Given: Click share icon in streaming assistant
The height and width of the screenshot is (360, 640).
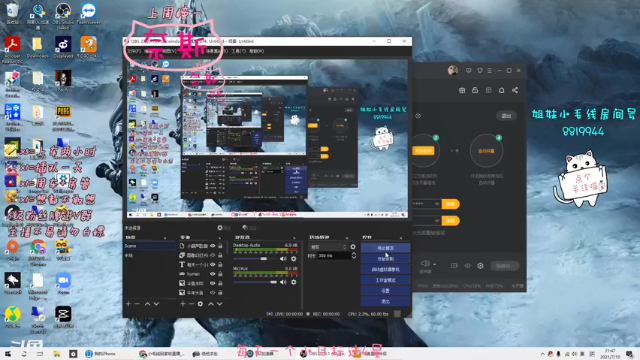Looking at the screenshot, I should [515, 90].
